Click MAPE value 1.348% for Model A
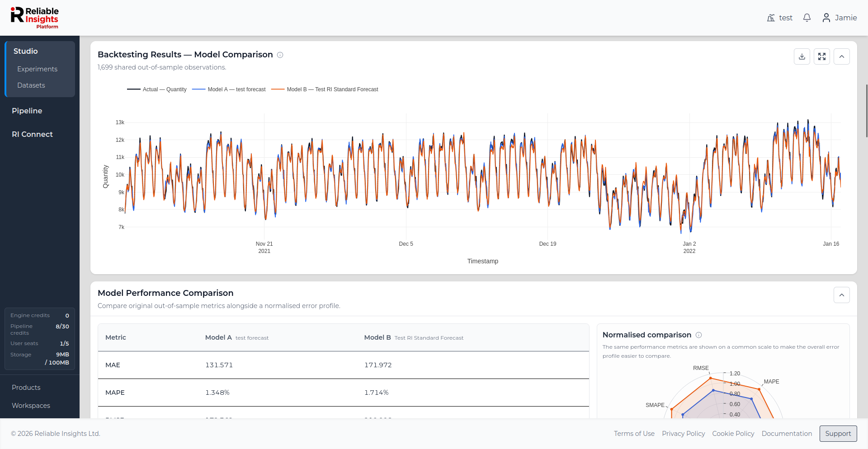 217,393
